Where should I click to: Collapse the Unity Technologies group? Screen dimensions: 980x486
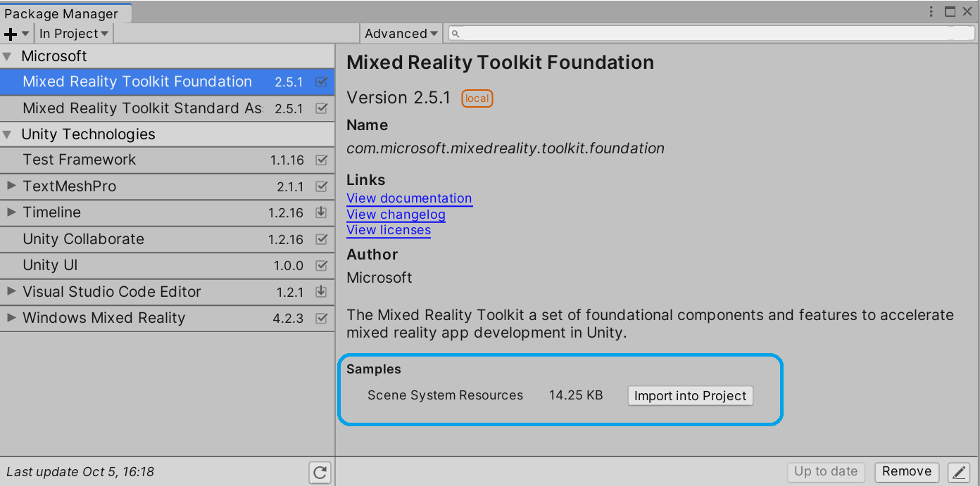coord(7,134)
